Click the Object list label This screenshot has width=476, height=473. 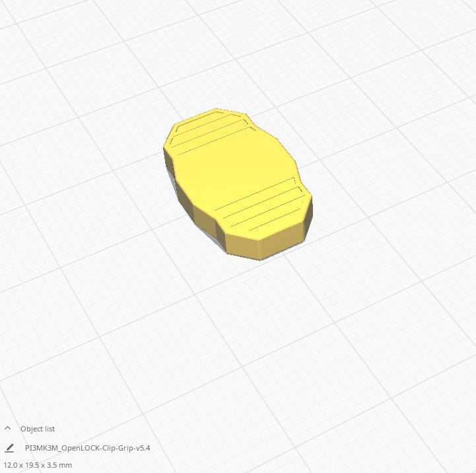[x=38, y=429]
